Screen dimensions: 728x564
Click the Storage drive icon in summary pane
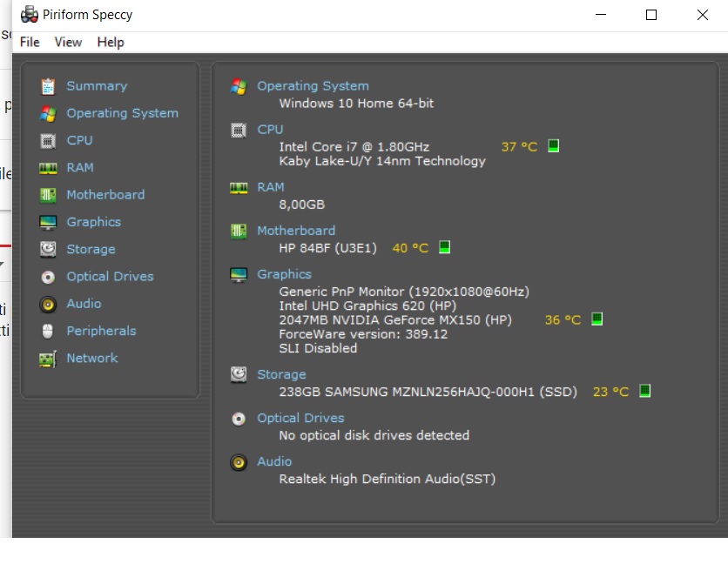pyautogui.click(x=239, y=374)
